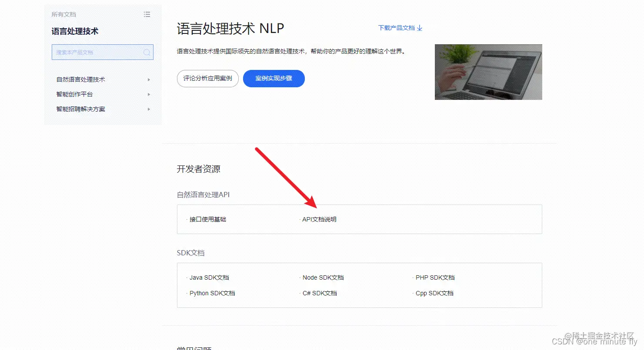Expand the 自然语言处理技术 sidebar chevron
The width and height of the screenshot is (644, 350).
click(x=149, y=79)
